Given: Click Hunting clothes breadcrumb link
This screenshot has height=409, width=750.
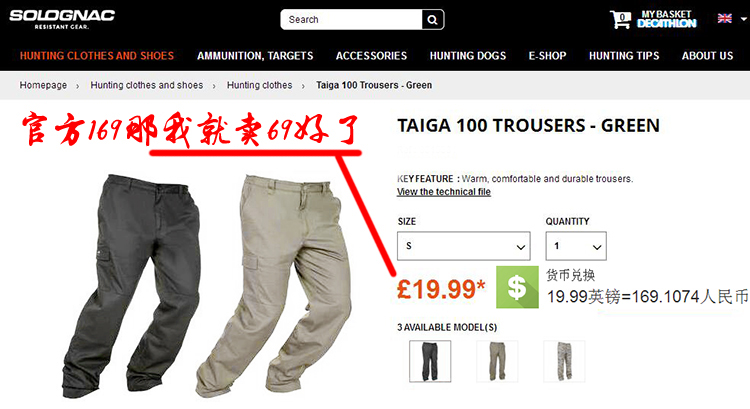Looking at the screenshot, I should [x=259, y=85].
